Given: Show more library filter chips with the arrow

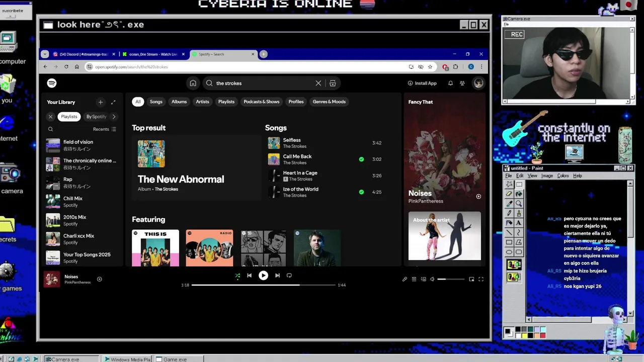Looking at the screenshot, I should (114, 117).
